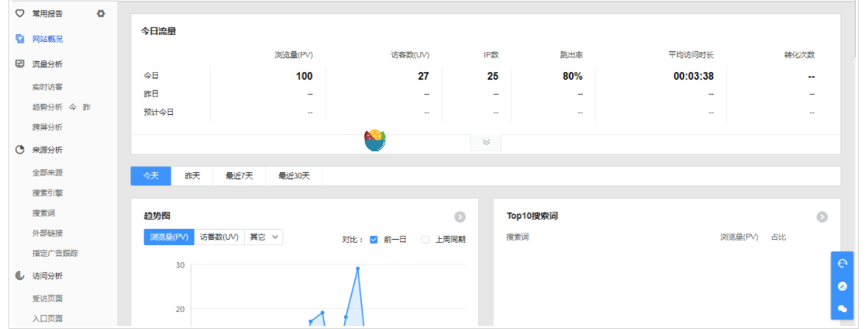
Task: Select 访客数(UV) trend metric tab
Action: coord(219,237)
